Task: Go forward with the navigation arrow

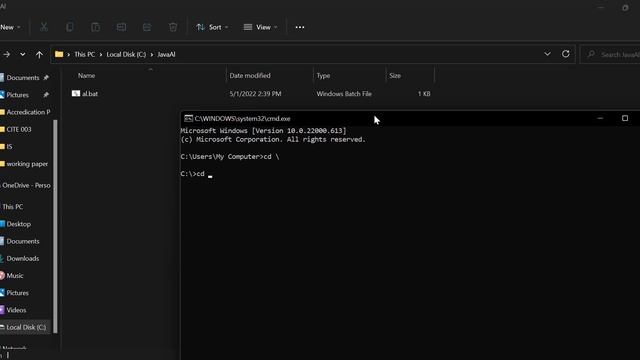Action: click(7, 54)
